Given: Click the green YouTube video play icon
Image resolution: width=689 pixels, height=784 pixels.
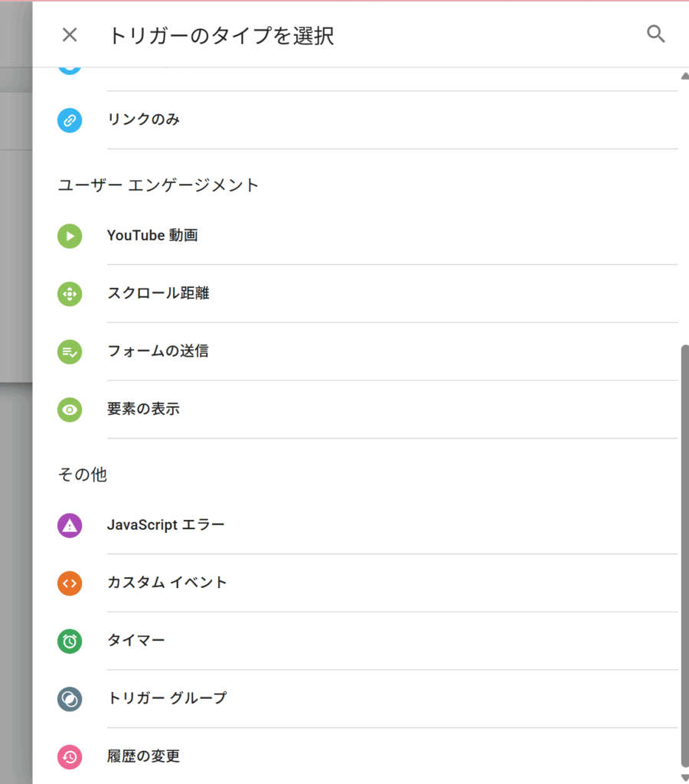Looking at the screenshot, I should [x=70, y=236].
